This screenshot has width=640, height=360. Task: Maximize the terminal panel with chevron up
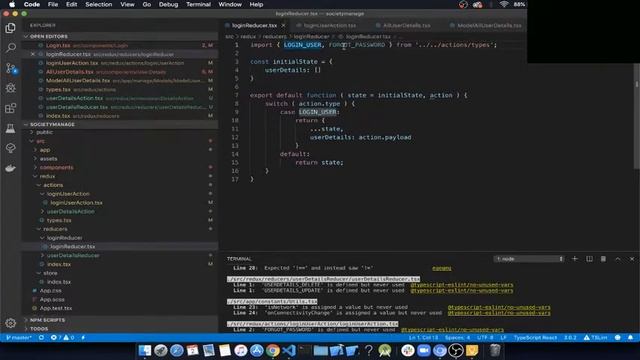[x=618, y=259]
